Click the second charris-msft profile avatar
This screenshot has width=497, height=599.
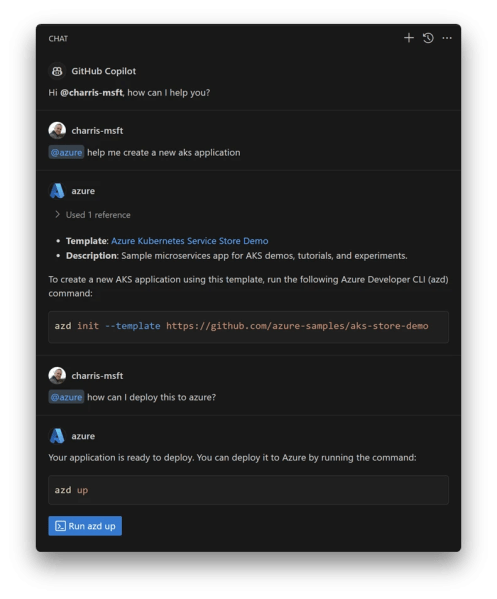[x=57, y=376]
